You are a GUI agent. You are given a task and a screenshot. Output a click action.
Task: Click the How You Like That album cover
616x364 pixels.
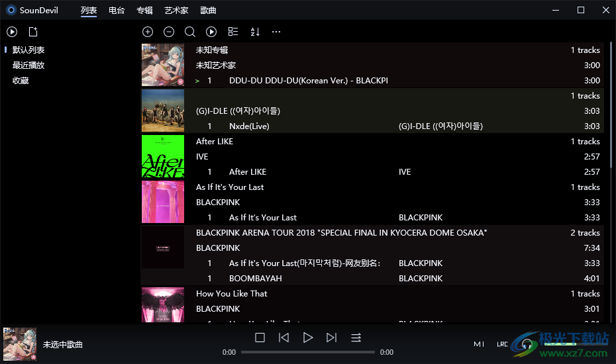tap(163, 304)
